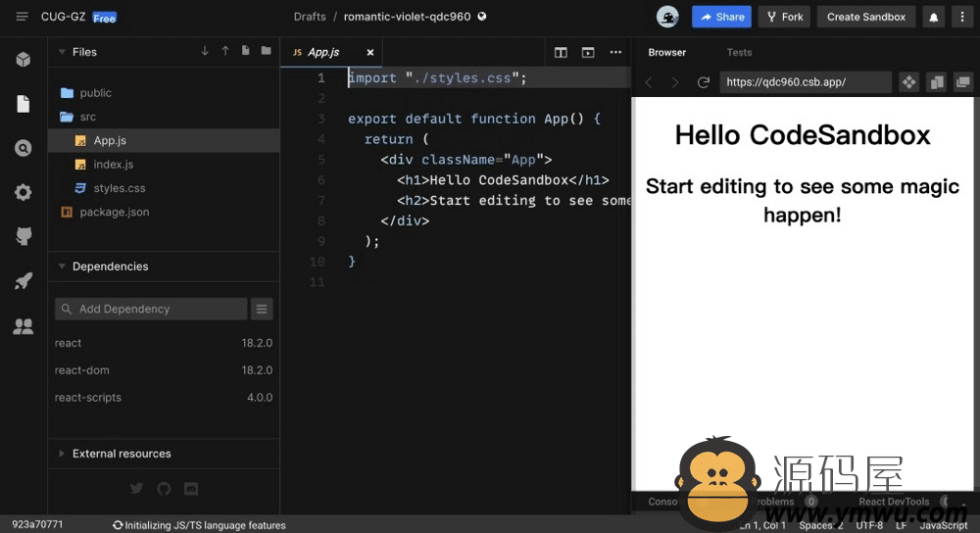Switch to the Tests tab
This screenshot has height=533, width=980.
click(739, 53)
